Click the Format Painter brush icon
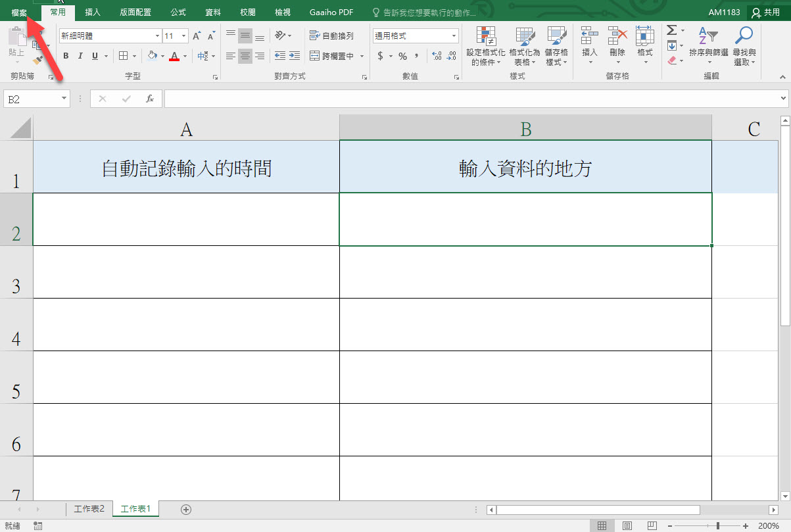The image size is (791, 532). click(x=37, y=61)
